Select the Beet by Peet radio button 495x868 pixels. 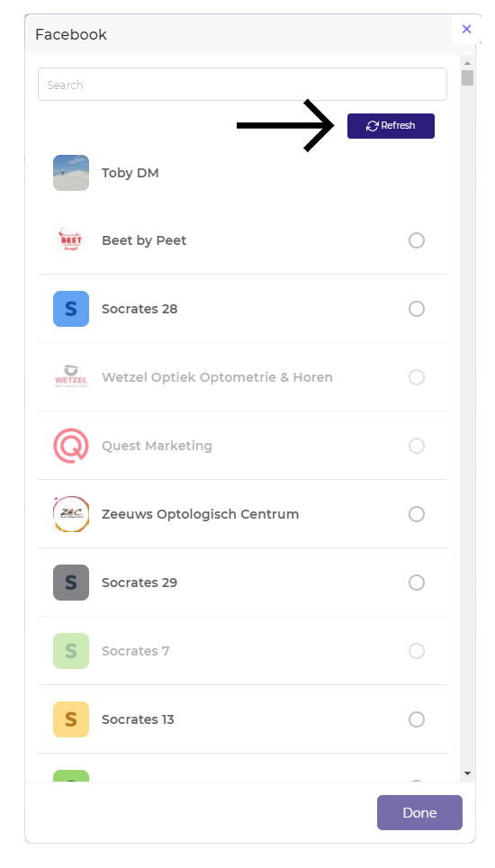tap(417, 240)
